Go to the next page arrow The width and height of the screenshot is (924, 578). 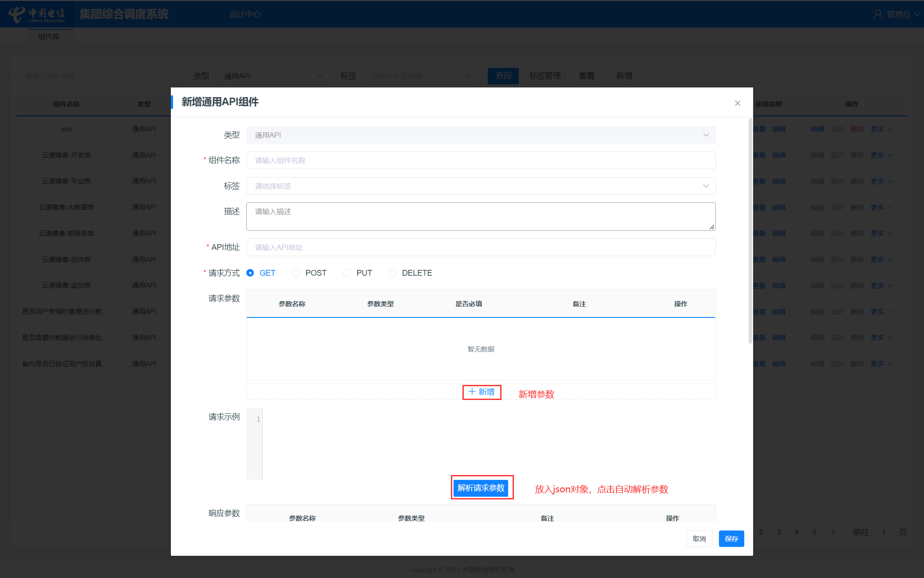pos(833,532)
